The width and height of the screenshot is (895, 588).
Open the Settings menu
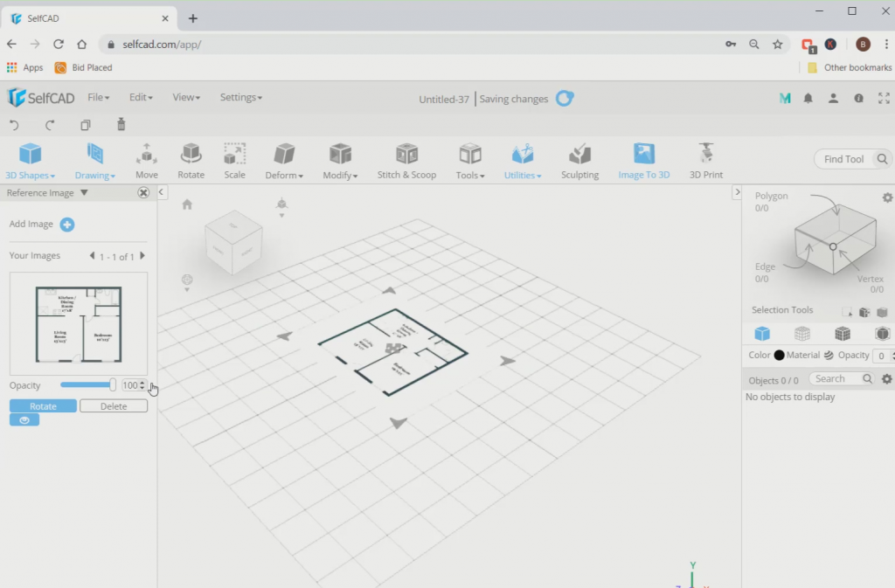pyautogui.click(x=241, y=97)
